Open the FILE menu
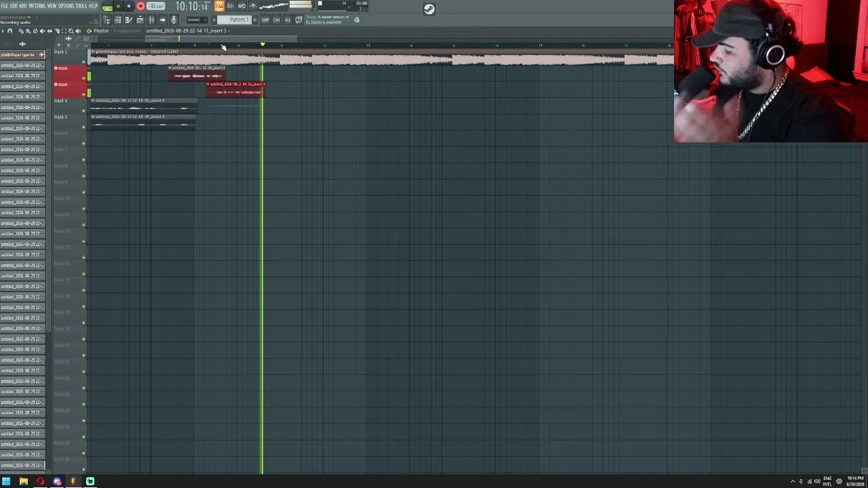The image size is (868, 488). pyautogui.click(x=5, y=6)
